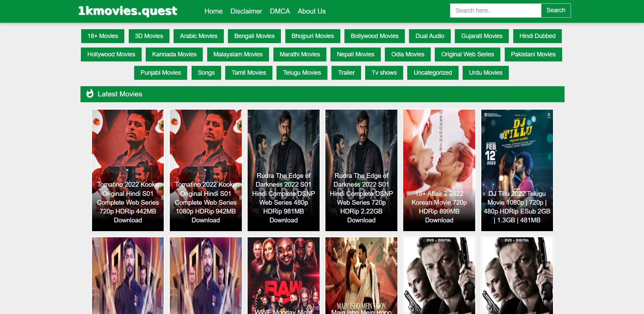Browse the Tamil Movies category
644x314 pixels.
click(249, 73)
